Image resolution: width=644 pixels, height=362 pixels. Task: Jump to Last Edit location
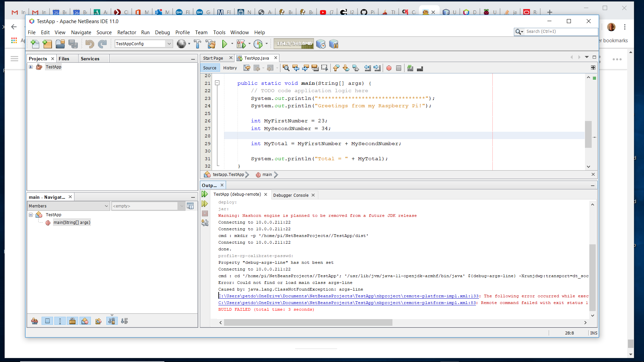click(247, 68)
